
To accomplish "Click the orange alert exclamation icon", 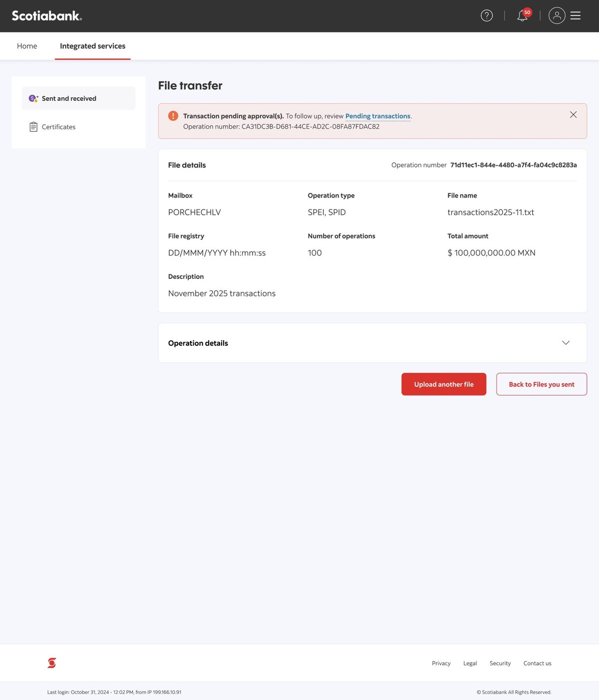I will [x=173, y=116].
